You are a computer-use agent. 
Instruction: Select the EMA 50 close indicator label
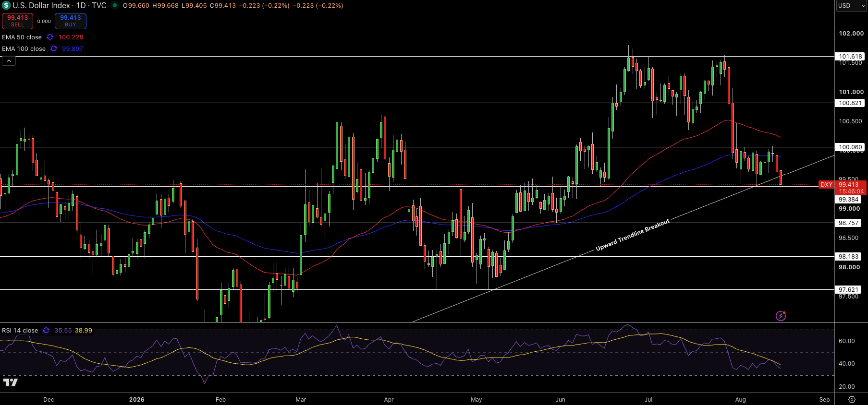[22, 37]
